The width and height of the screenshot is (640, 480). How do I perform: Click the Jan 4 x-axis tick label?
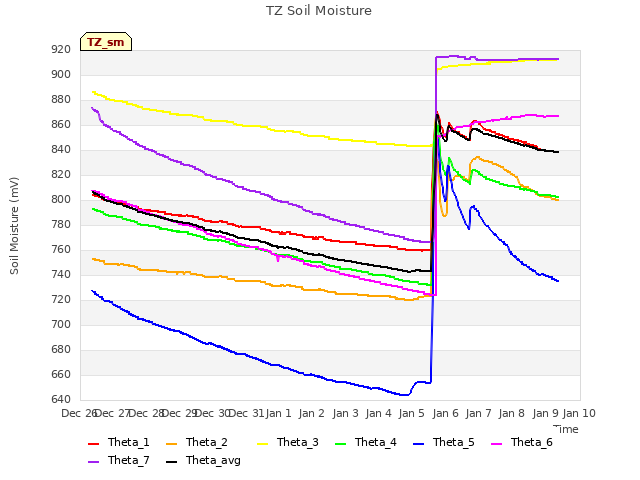click(378, 413)
